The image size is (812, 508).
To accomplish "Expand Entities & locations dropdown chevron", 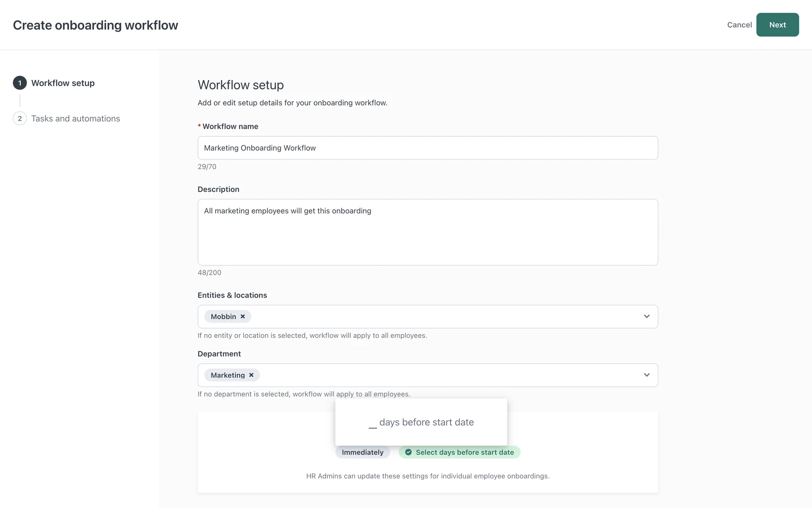I will 647,317.
